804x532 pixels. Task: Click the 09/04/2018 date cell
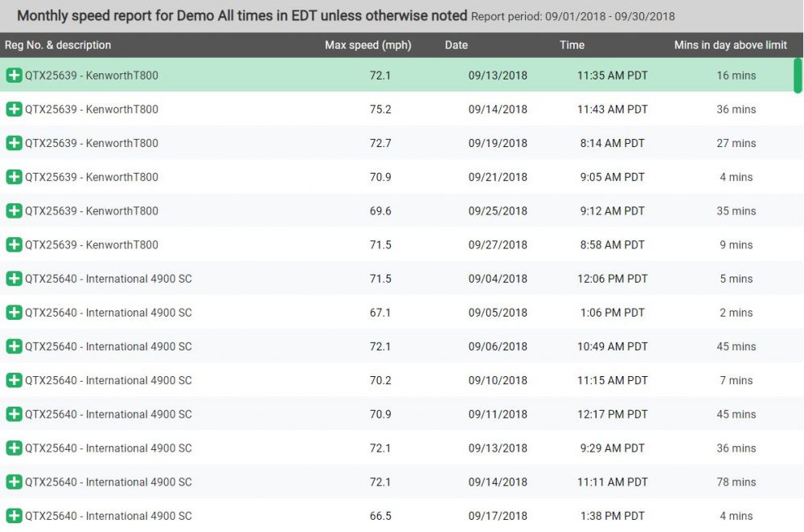(498, 278)
